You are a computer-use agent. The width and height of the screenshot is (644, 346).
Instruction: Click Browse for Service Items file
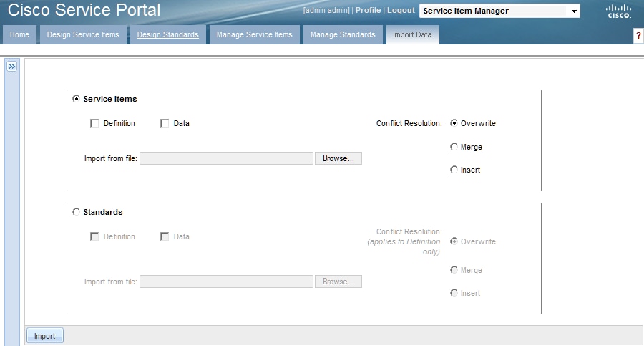[x=338, y=158]
